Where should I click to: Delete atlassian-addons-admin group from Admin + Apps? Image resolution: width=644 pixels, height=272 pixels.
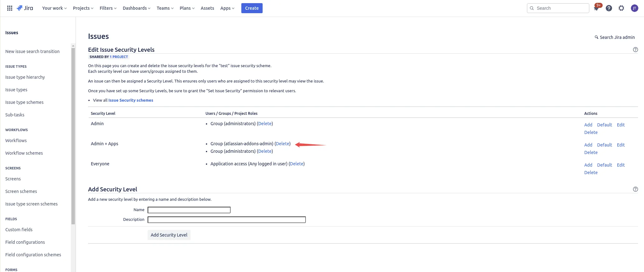click(283, 144)
